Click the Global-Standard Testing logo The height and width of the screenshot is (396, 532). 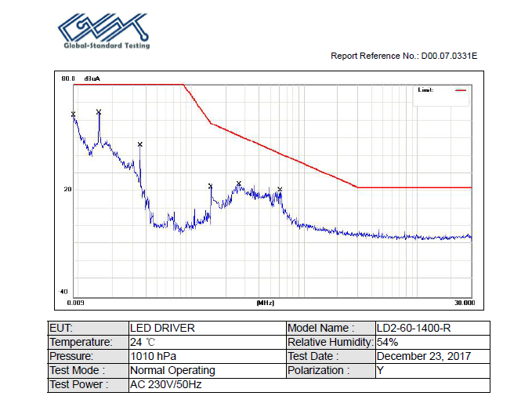pyautogui.click(x=104, y=31)
